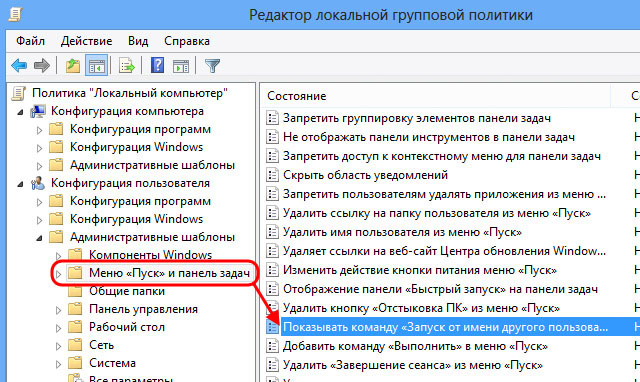Select policy Не отображать панели инструментов

click(x=429, y=137)
